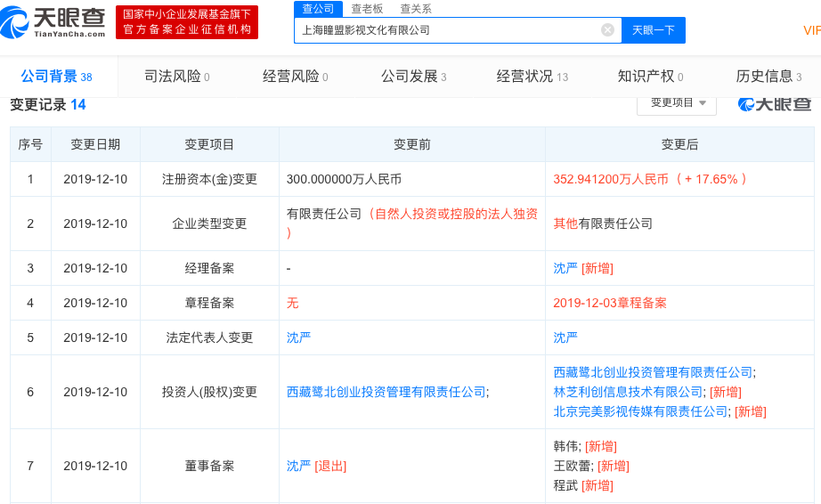Click the red 官方备案企业征信机构 banner
The height and width of the screenshot is (504, 821).
(x=187, y=22)
